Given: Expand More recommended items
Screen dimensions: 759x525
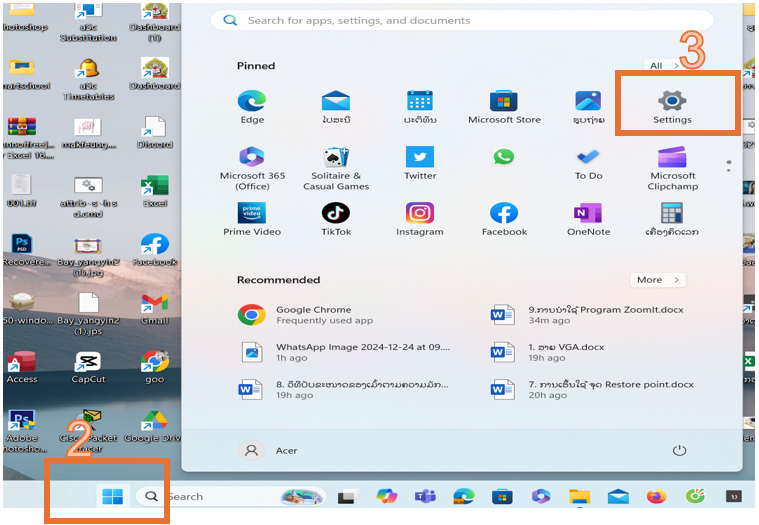Looking at the screenshot, I should pos(656,280).
